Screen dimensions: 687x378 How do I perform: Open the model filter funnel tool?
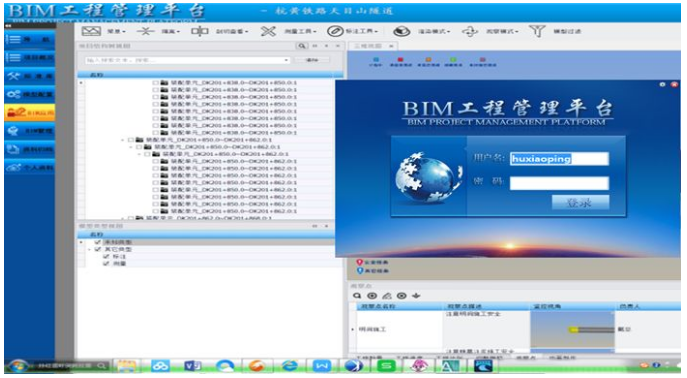click(x=537, y=31)
